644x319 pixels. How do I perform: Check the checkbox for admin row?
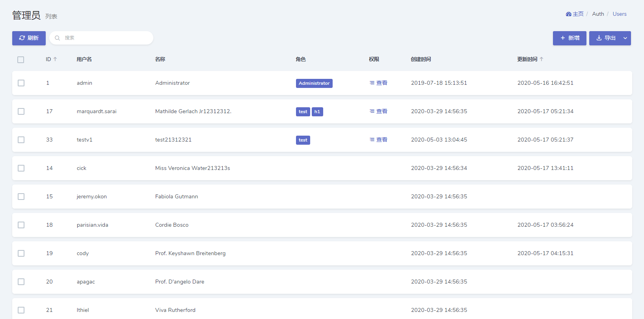point(21,83)
